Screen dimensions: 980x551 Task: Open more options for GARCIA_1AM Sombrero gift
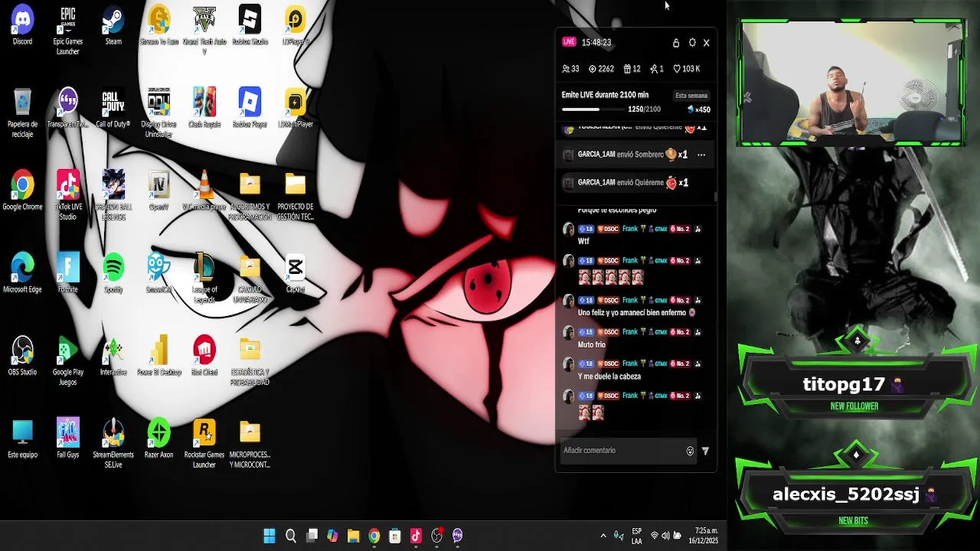click(x=701, y=155)
